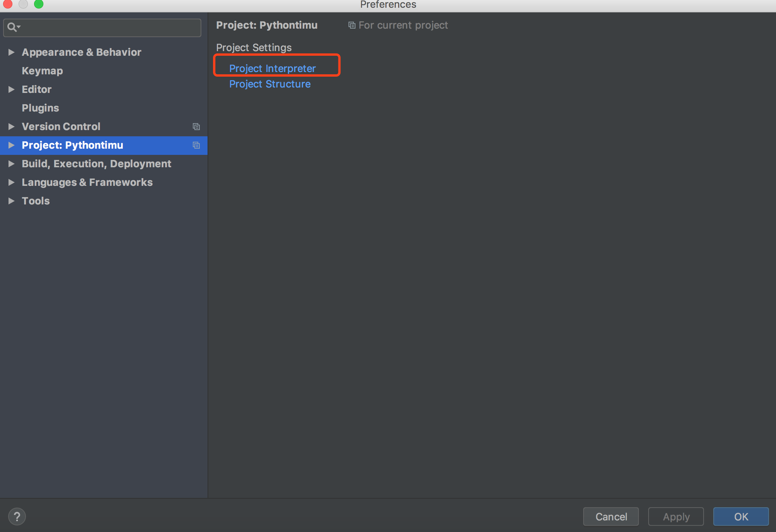The width and height of the screenshot is (776, 532).
Task: Select the Project: Pythontimu entry
Action: click(x=72, y=145)
